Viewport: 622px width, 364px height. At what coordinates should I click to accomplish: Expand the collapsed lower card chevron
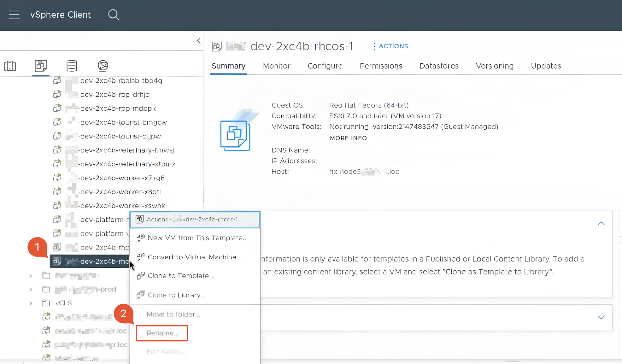[601, 317]
